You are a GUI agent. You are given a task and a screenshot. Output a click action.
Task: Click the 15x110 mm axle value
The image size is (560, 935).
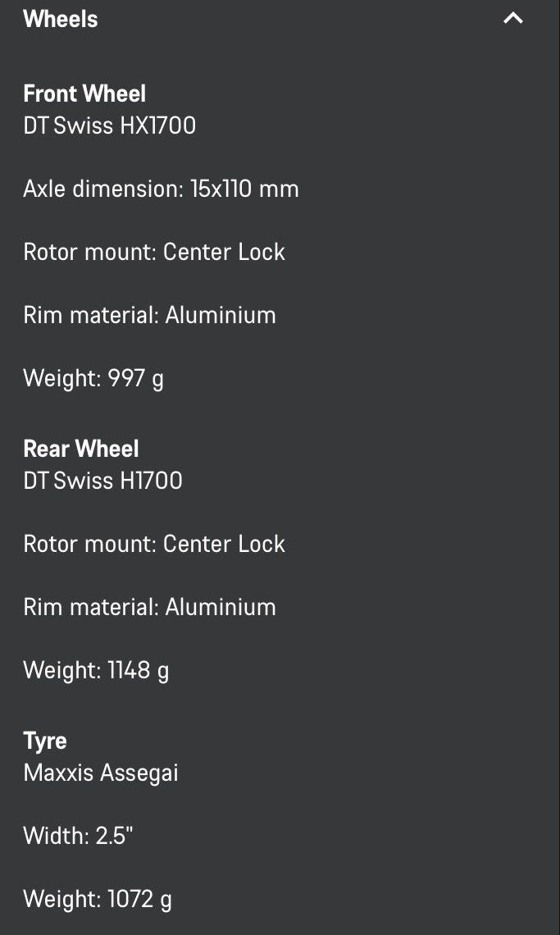pyautogui.click(x=244, y=189)
